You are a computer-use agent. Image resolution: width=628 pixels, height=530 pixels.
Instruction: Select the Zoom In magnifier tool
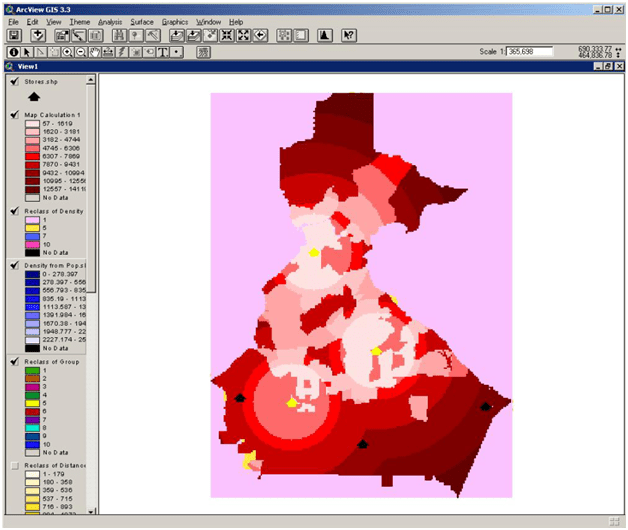point(68,51)
